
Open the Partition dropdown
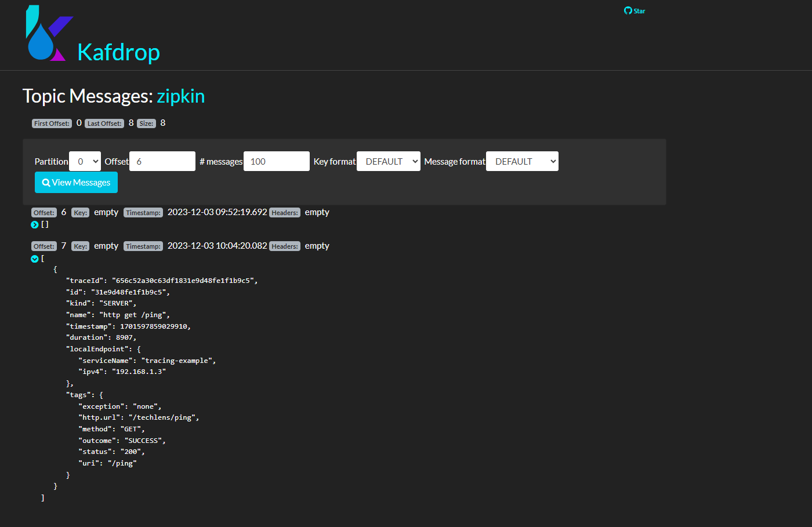[x=85, y=161]
